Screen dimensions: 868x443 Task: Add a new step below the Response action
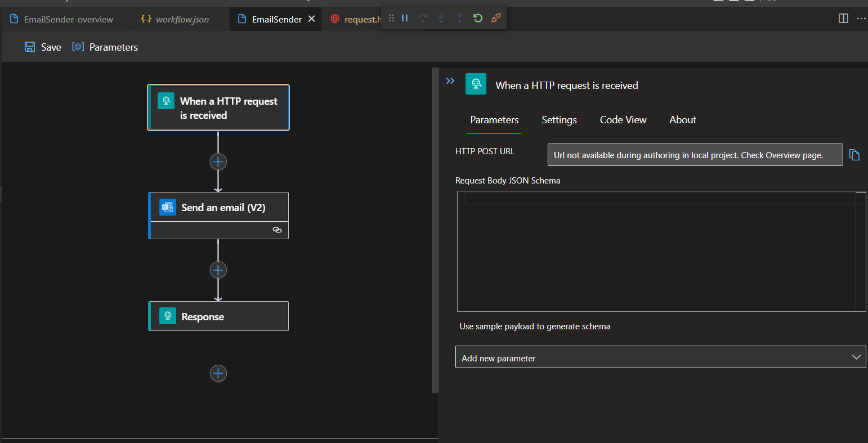click(x=218, y=373)
